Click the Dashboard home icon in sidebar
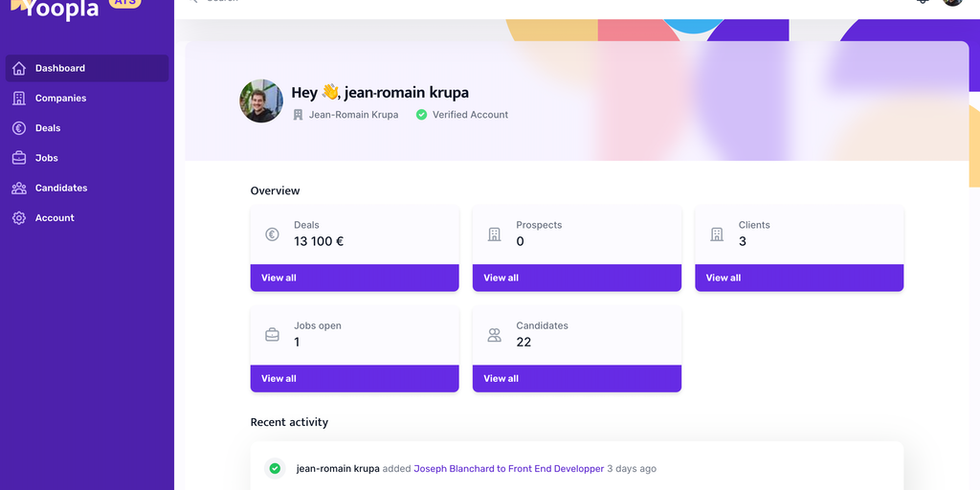980x490 pixels. 19,69
